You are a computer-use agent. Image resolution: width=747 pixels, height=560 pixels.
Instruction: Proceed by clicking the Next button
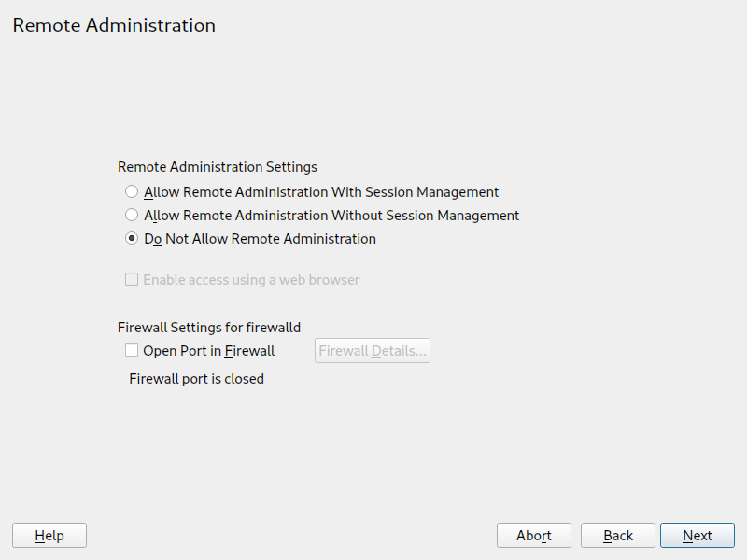tap(697, 535)
